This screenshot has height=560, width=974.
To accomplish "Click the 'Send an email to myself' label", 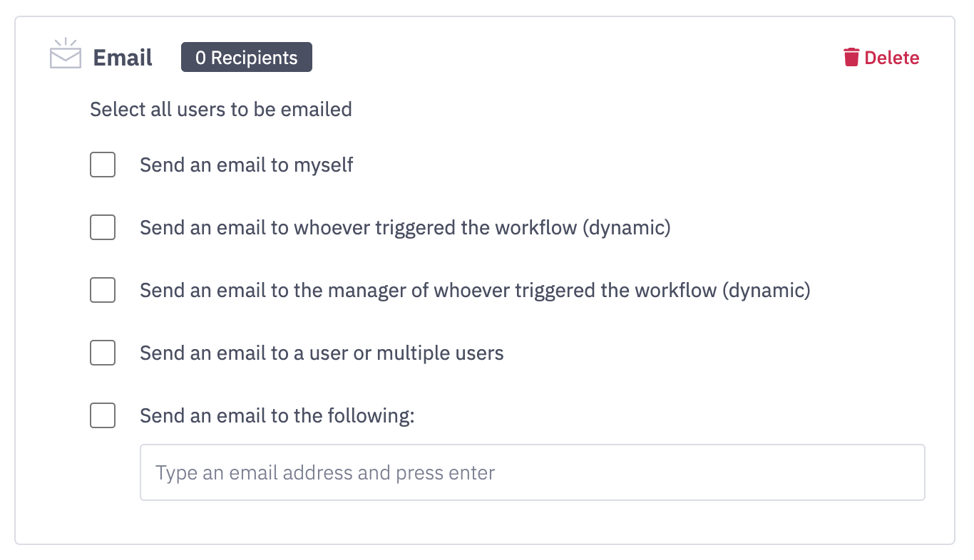I will [x=247, y=165].
